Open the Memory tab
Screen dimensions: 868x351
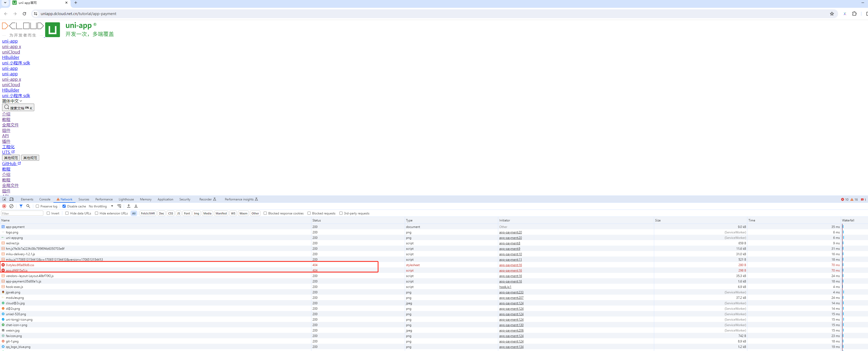pos(146,200)
